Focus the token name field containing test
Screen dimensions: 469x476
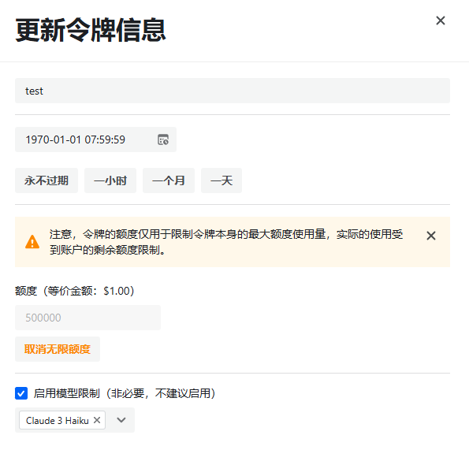point(233,91)
